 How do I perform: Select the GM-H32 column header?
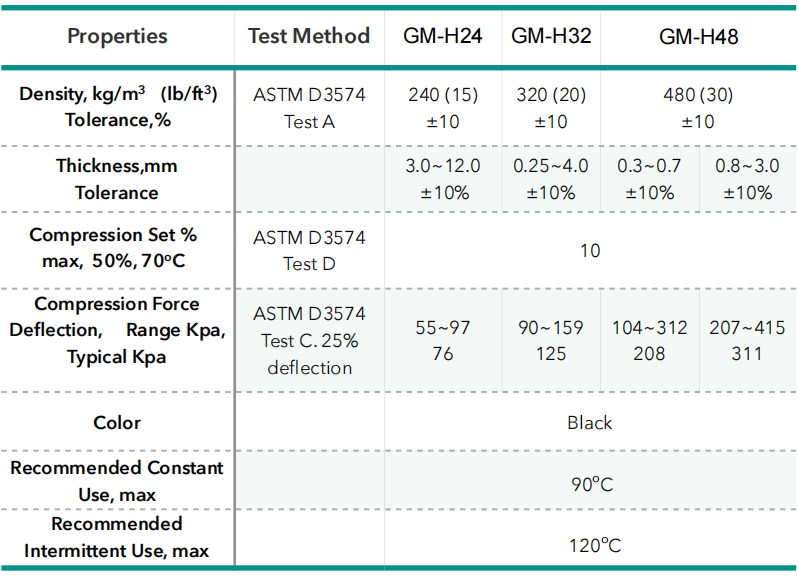pyautogui.click(x=551, y=37)
